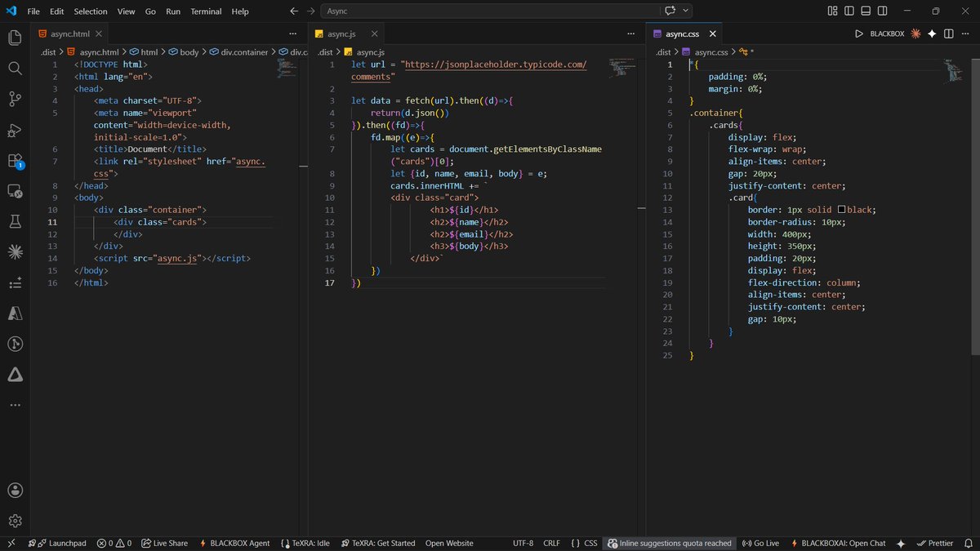Toggle the Secondary Side Bar from the title bar

point(884,11)
